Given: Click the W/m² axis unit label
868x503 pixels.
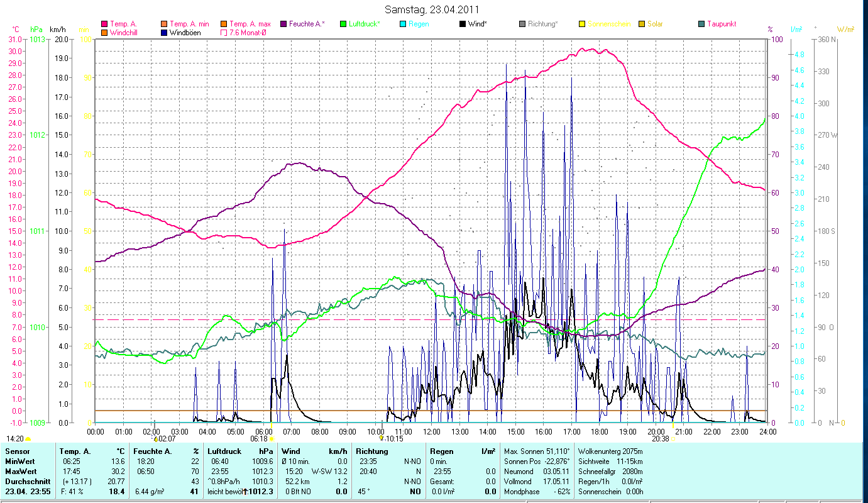Looking at the screenshot, I should point(845,30).
